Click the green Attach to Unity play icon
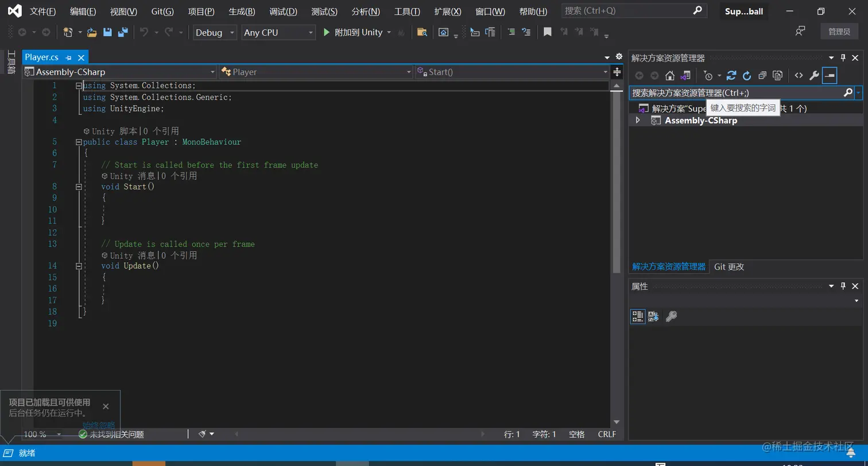The height and width of the screenshot is (466, 868). [x=327, y=33]
